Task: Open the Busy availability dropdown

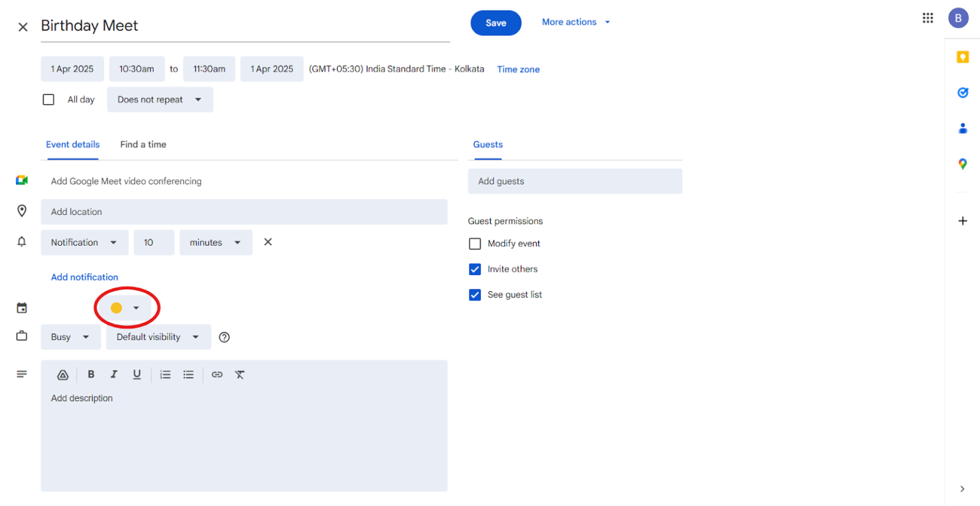Action: tap(70, 337)
